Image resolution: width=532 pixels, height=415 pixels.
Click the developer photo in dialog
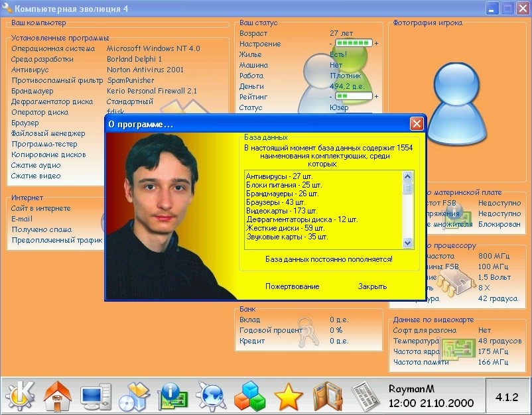[x=171, y=216]
